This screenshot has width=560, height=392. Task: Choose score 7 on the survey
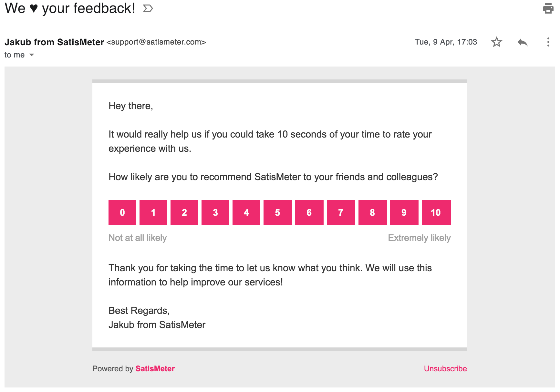click(341, 212)
